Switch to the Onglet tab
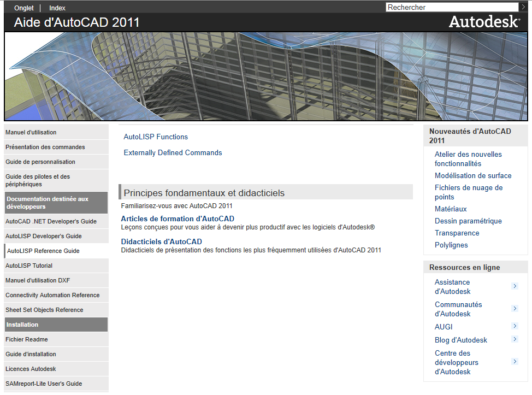This screenshot has width=532, height=395. pyautogui.click(x=23, y=8)
